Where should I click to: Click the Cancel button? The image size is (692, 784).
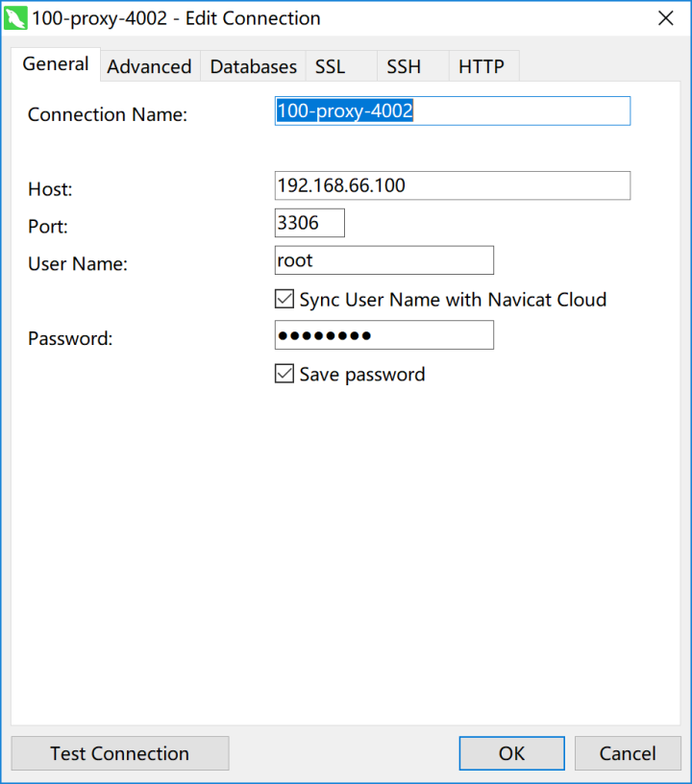coord(628,753)
